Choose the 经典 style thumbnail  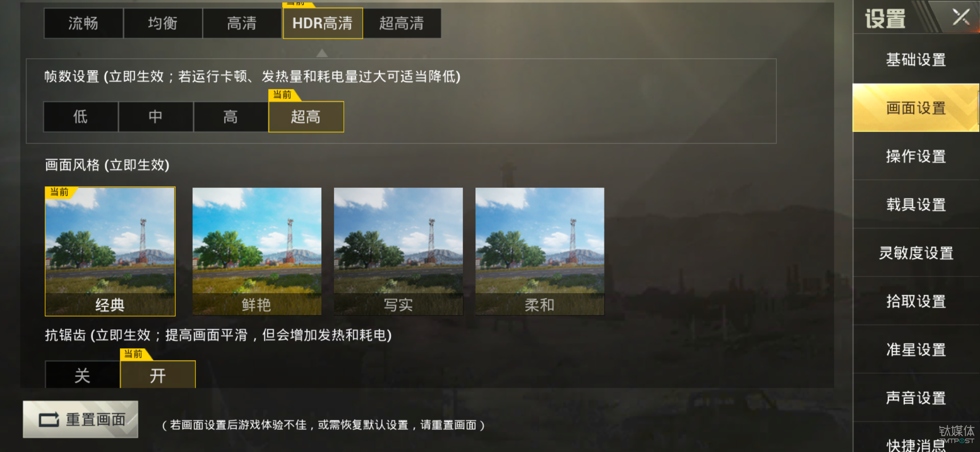(x=110, y=251)
